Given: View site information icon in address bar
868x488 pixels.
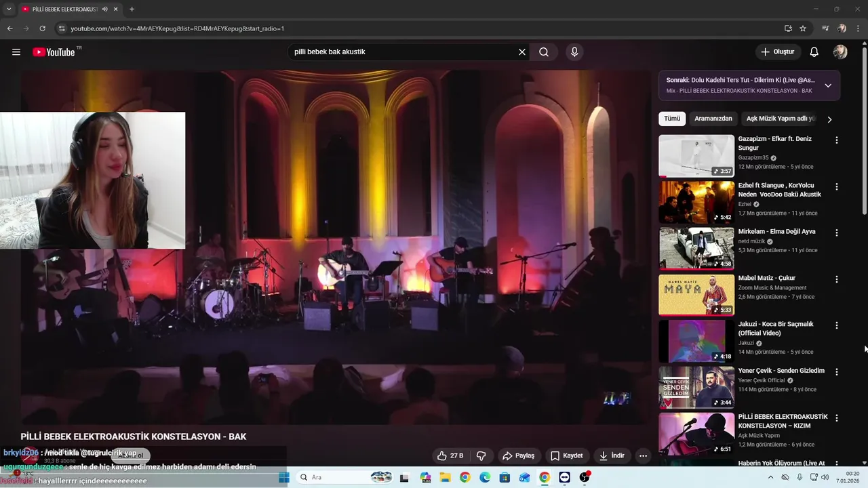Looking at the screenshot, I should coord(61,28).
